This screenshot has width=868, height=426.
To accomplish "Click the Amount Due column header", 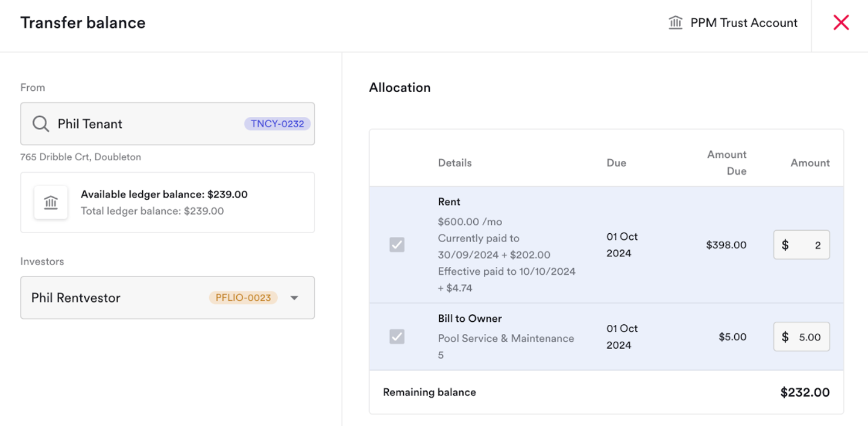I will (x=726, y=163).
